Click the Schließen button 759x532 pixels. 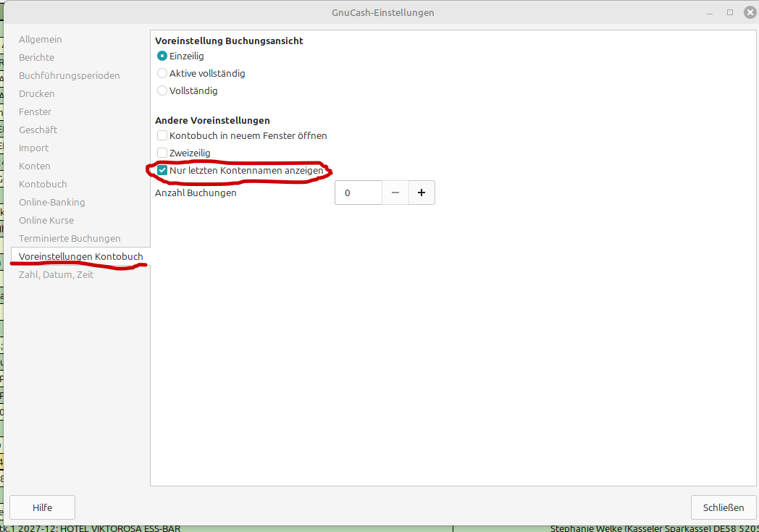pyautogui.click(x=724, y=507)
